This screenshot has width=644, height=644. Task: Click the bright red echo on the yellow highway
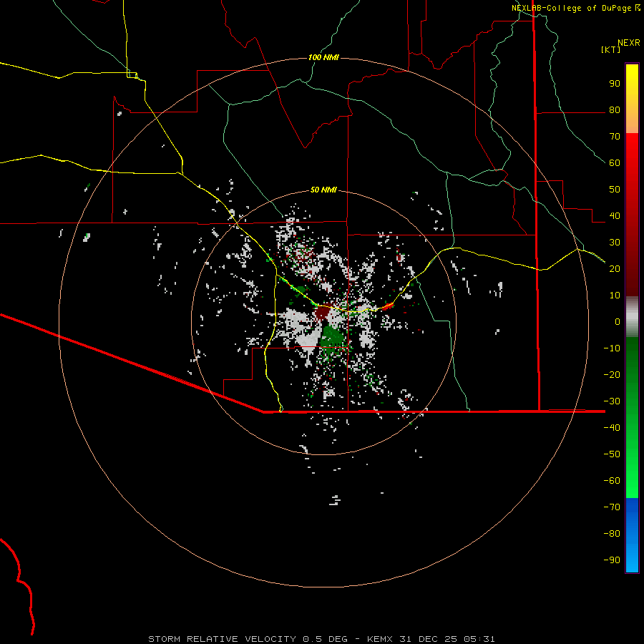tap(388, 306)
